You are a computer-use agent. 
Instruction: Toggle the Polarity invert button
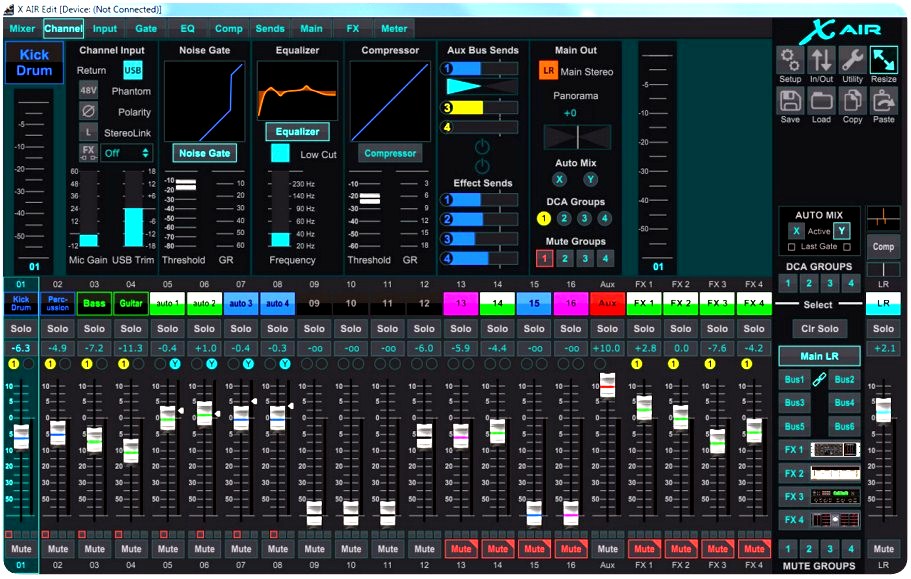[89, 111]
